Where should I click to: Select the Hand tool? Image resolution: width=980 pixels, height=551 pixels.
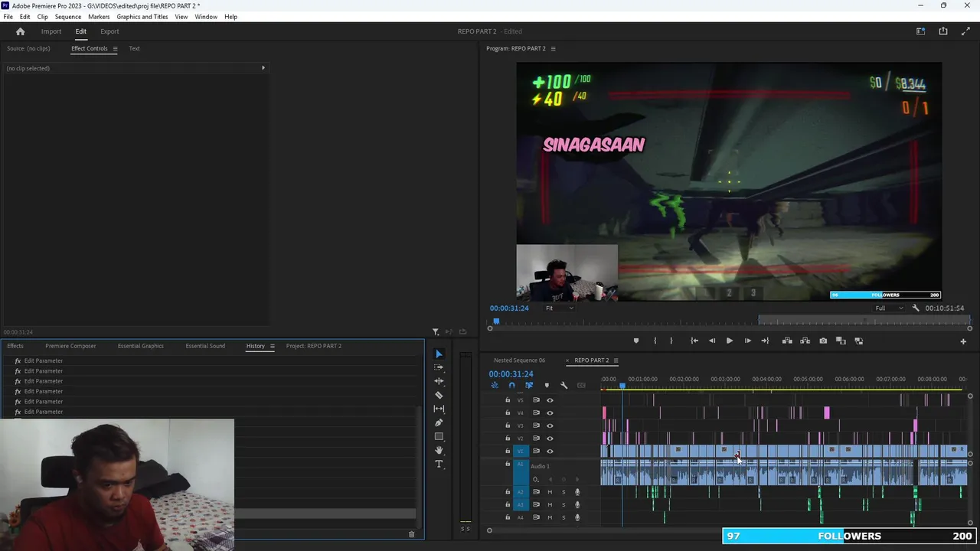tap(439, 450)
